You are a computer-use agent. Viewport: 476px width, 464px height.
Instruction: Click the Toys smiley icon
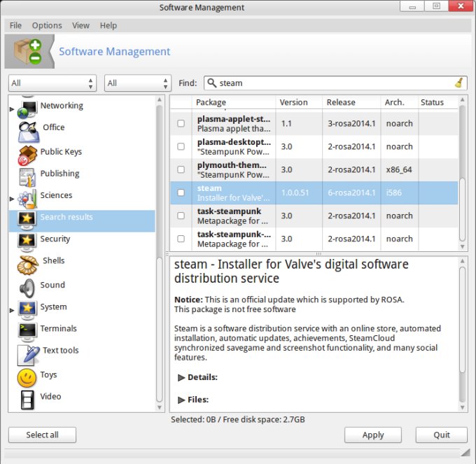[27, 378]
